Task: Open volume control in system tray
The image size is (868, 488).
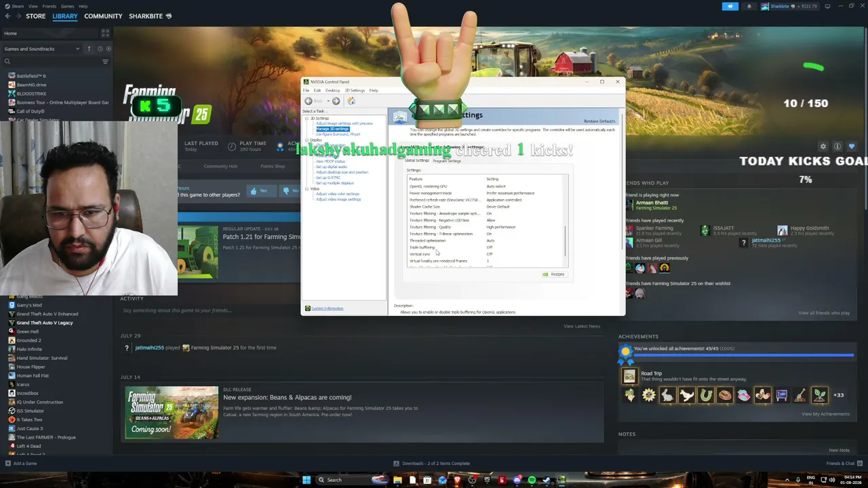Action: click(x=831, y=480)
